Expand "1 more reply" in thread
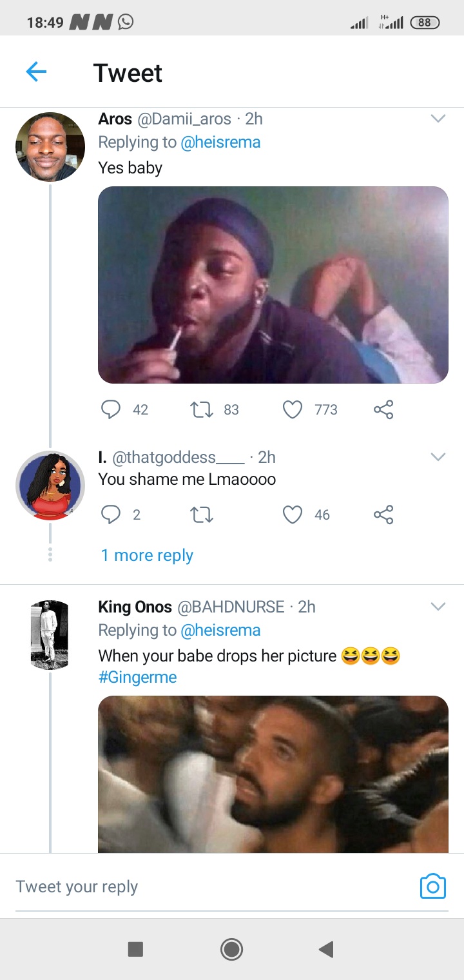464x980 pixels. pos(147,555)
